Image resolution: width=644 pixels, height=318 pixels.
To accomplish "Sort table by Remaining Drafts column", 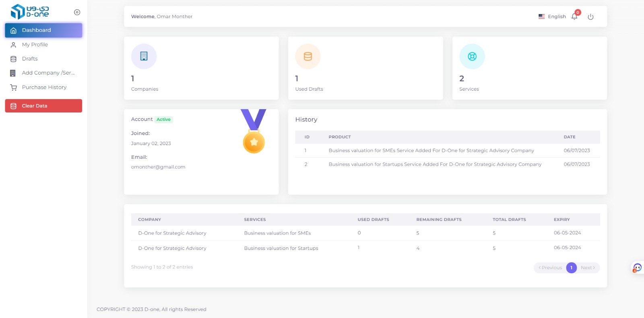I will 439,220.
